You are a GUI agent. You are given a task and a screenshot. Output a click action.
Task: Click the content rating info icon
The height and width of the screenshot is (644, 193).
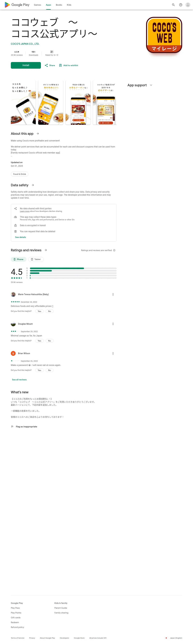[57, 55]
